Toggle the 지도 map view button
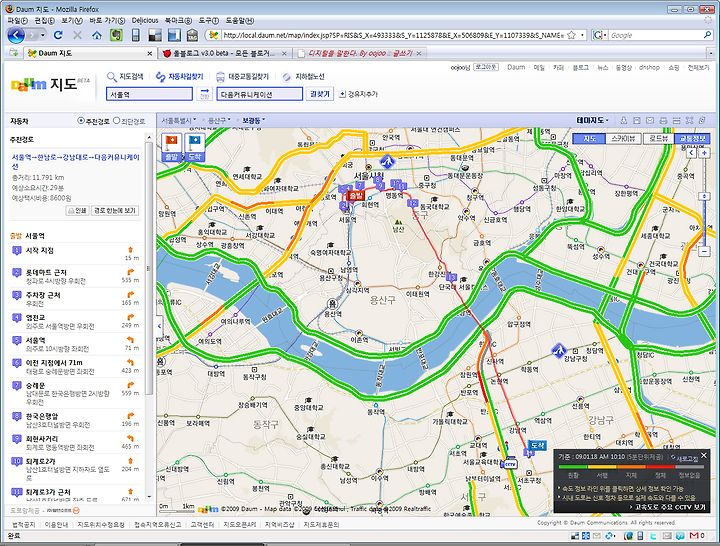The image size is (720, 546). point(589,138)
